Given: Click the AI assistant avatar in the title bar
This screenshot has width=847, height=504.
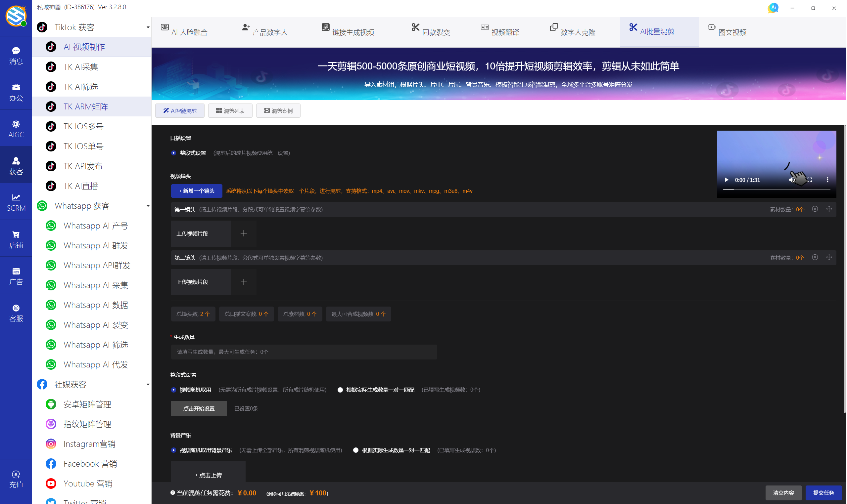Looking at the screenshot, I should 773,8.
